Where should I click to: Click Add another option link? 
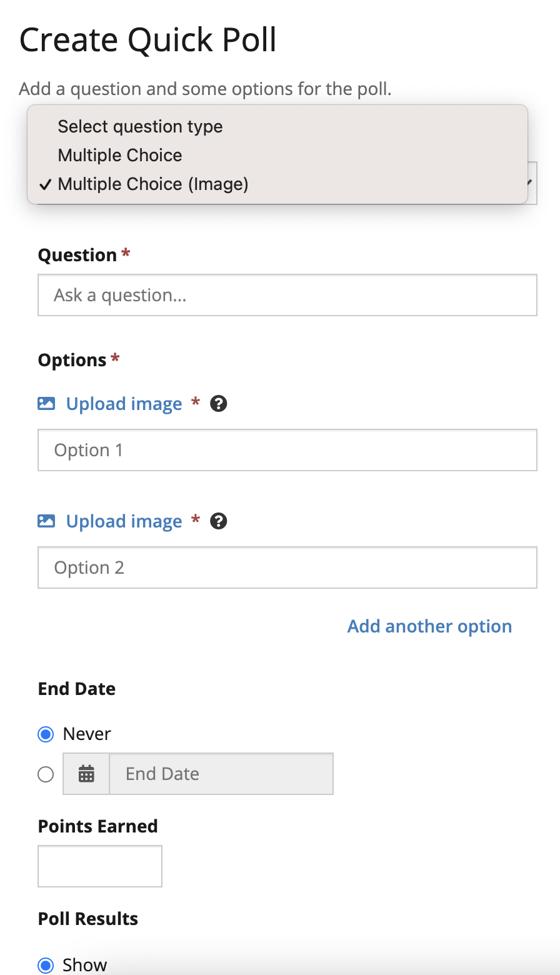[x=429, y=626]
